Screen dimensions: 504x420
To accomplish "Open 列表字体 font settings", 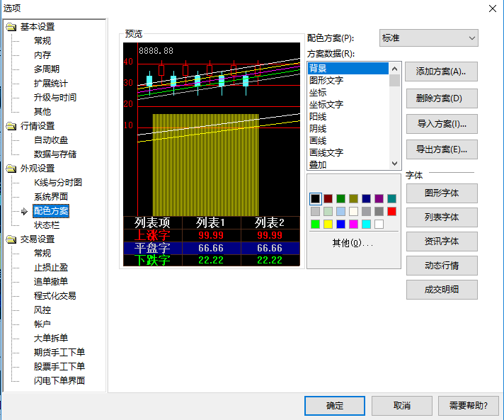I will [x=442, y=217].
